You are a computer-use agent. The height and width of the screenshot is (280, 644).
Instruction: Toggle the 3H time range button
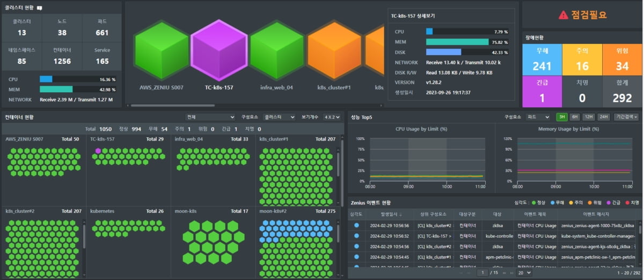tap(561, 117)
